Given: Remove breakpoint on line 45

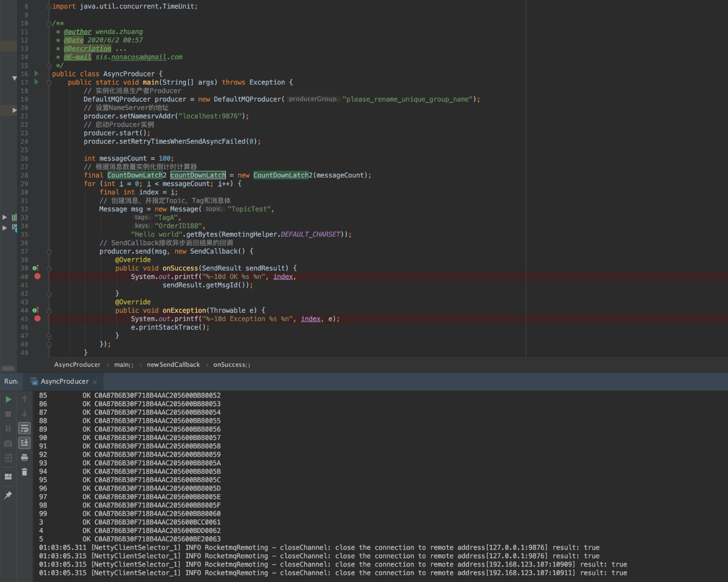Looking at the screenshot, I should pyautogui.click(x=37, y=319).
